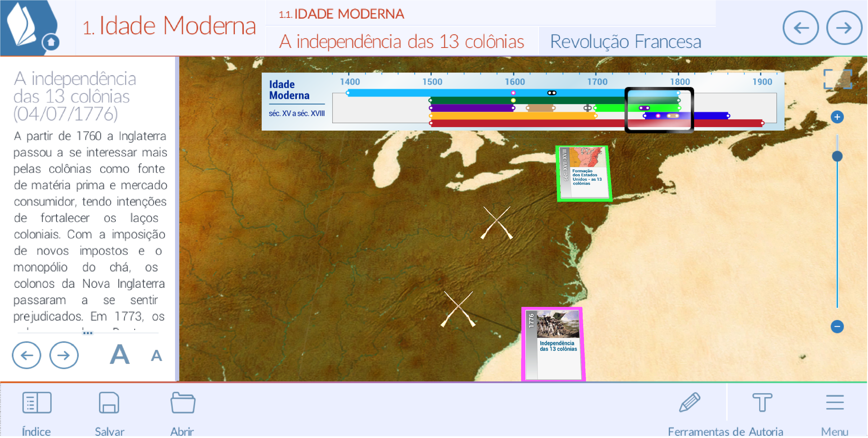The image size is (868, 438).
Task: Expand text panel with three-dots handle
Action: tap(88, 333)
